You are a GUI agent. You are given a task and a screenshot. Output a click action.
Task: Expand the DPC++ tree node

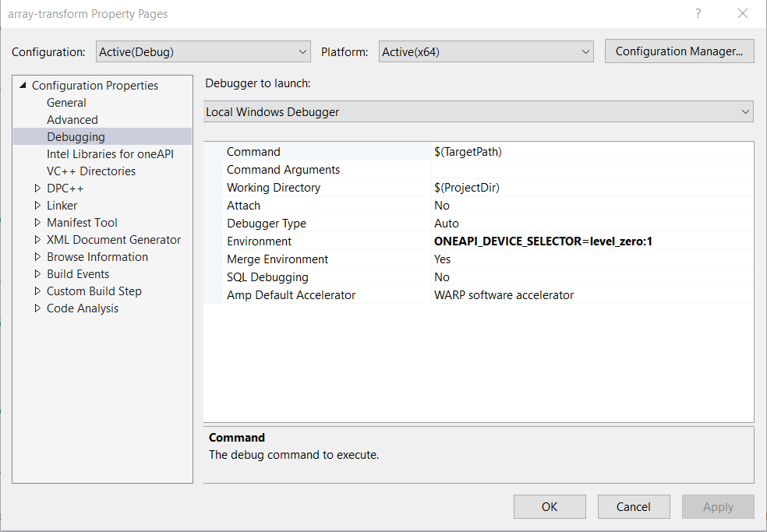38,188
